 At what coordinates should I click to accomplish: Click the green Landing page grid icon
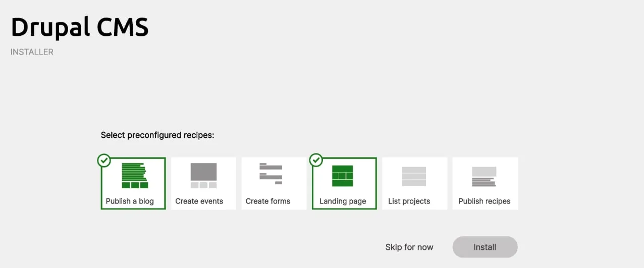click(x=342, y=176)
